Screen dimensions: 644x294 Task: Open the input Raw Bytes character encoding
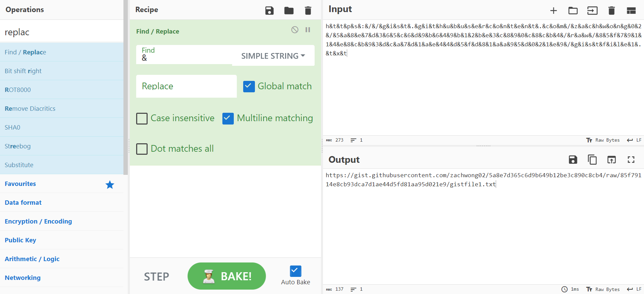[x=603, y=140]
